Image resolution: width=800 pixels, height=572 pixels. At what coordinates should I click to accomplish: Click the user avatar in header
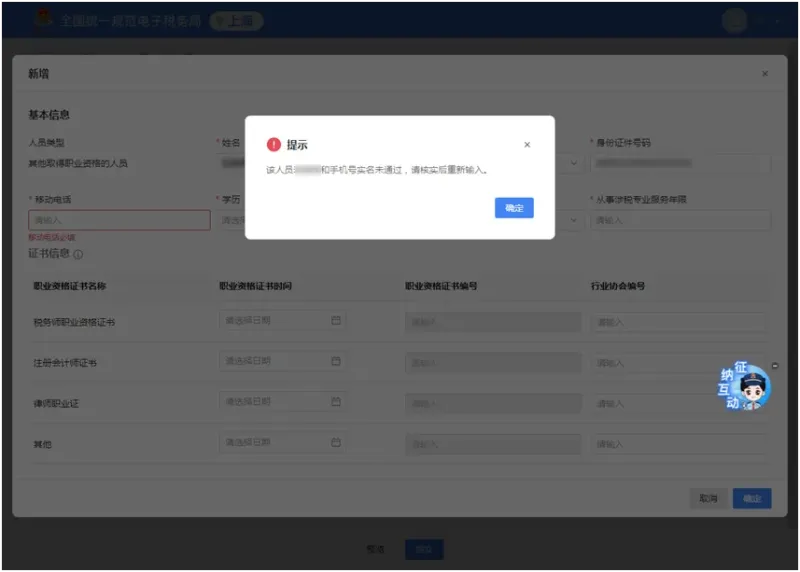point(735,21)
